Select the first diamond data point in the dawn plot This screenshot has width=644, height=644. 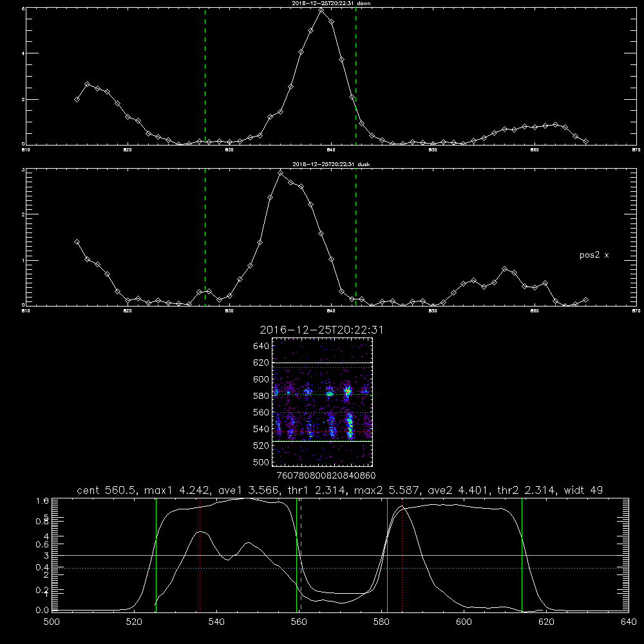tap(77, 99)
